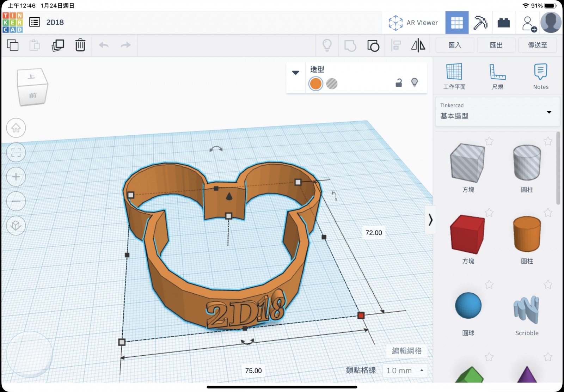The height and width of the screenshot is (392, 564).
Task: Click the shapes panel scrollbar
Action: coord(558,168)
